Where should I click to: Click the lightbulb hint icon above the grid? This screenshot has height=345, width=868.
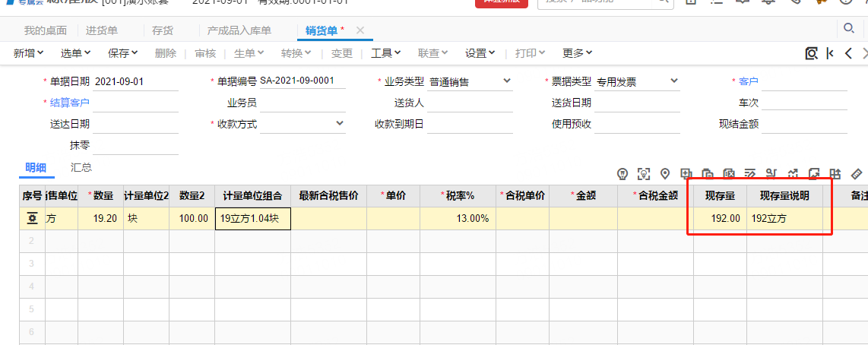622,174
